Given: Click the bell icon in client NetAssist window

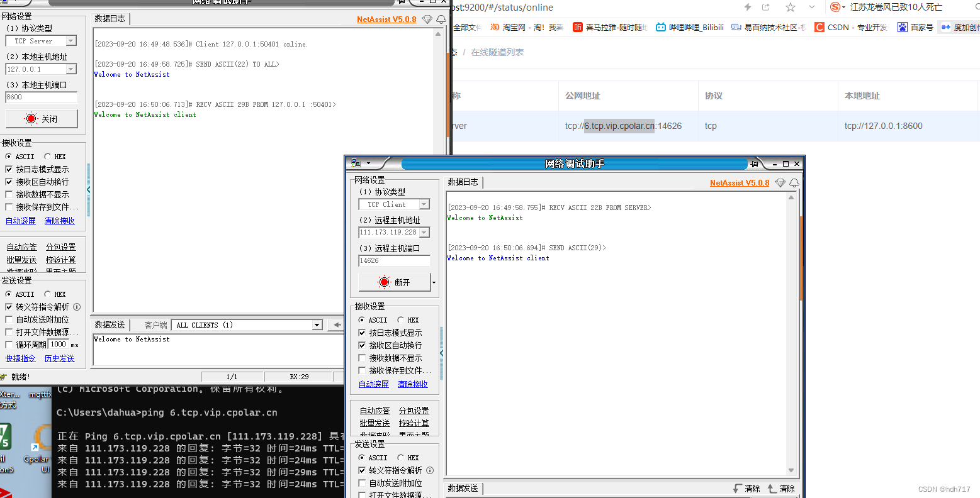Looking at the screenshot, I should (x=794, y=183).
